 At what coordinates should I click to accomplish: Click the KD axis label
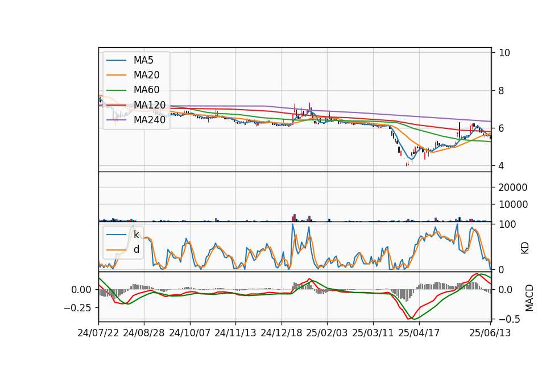525,248
